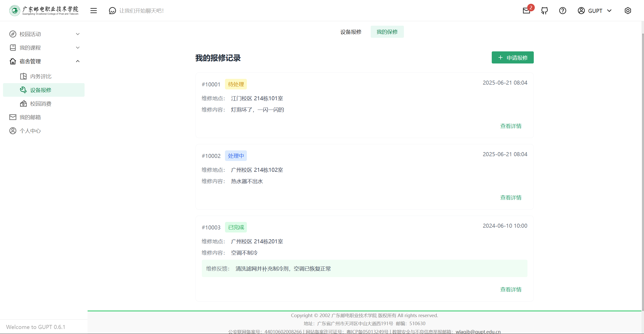Select the 我的保修 tab
The width and height of the screenshot is (644, 334).
387,32
